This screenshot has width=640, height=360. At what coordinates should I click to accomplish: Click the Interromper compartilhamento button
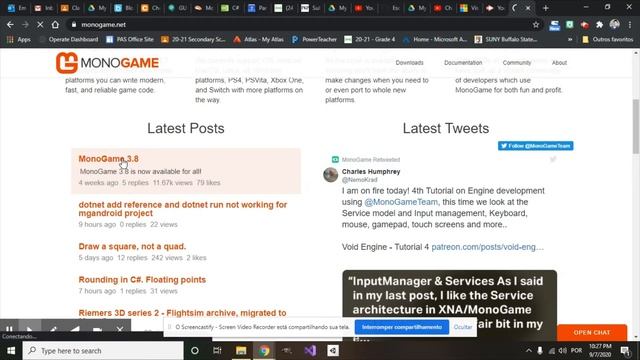click(402, 327)
